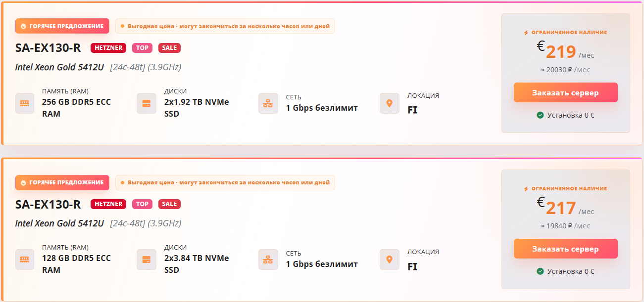
Task: Click the network icon in the 219 euro card
Action: tap(268, 103)
